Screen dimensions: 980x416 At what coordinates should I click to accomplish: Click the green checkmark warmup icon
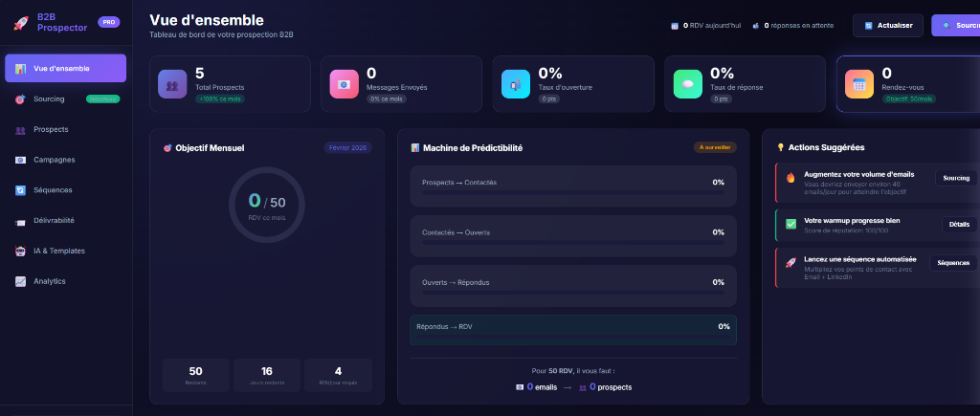pyautogui.click(x=791, y=224)
